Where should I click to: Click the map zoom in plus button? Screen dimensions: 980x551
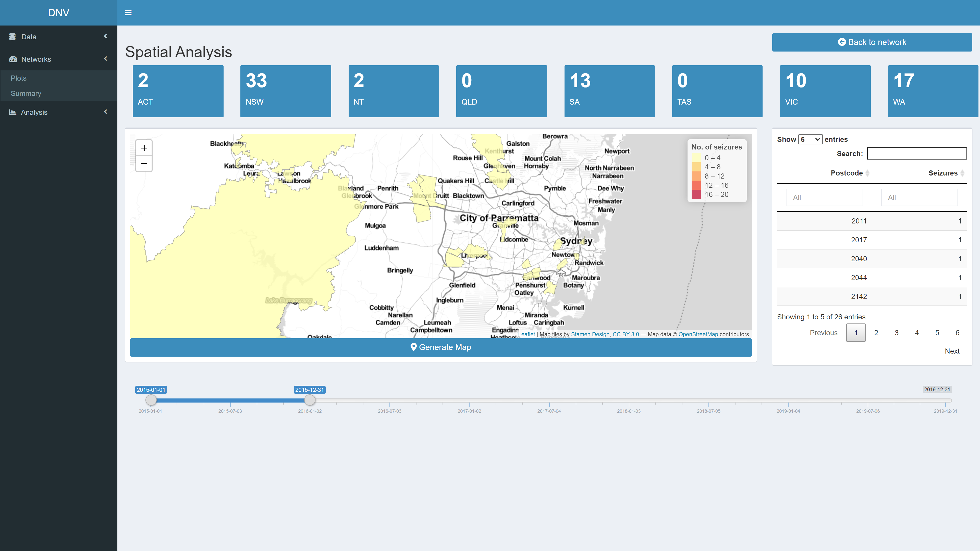tap(144, 148)
